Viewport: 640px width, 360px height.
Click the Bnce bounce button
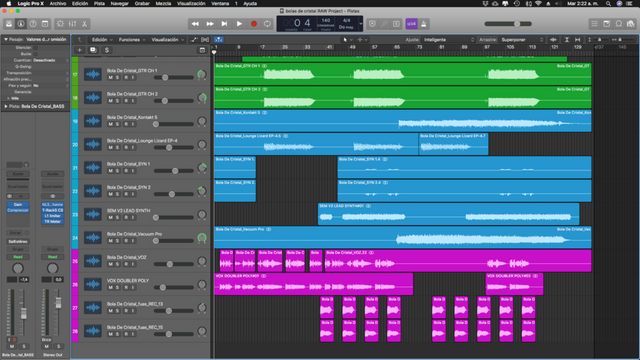(47, 340)
